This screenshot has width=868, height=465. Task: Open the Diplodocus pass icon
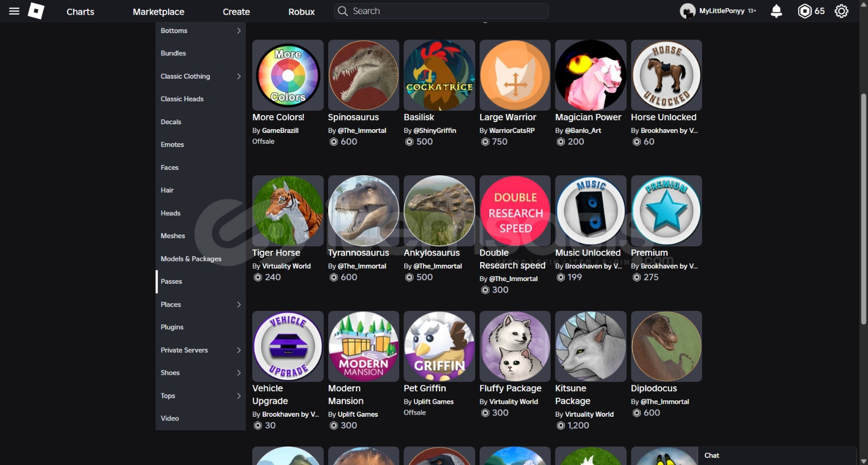pos(666,347)
